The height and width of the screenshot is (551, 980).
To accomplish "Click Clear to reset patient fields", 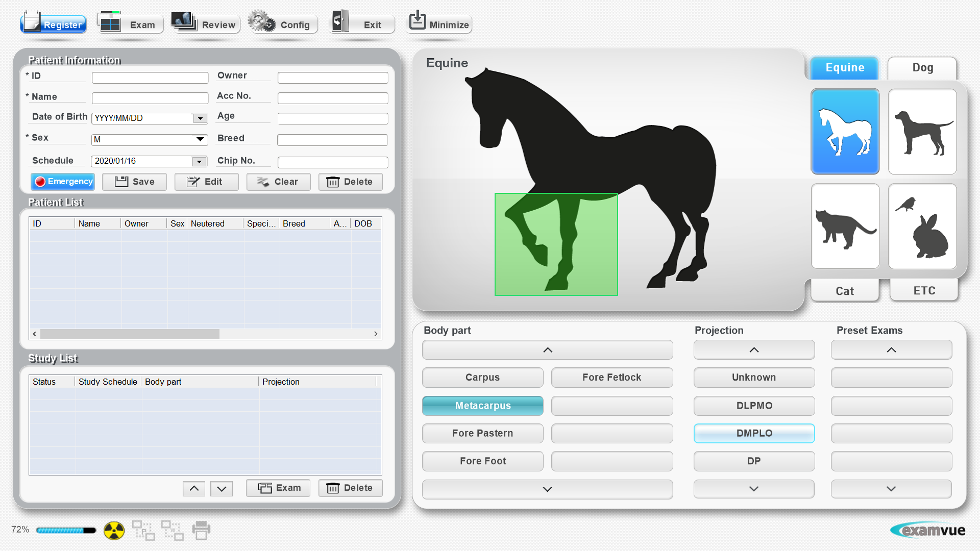I will [278, 182].
